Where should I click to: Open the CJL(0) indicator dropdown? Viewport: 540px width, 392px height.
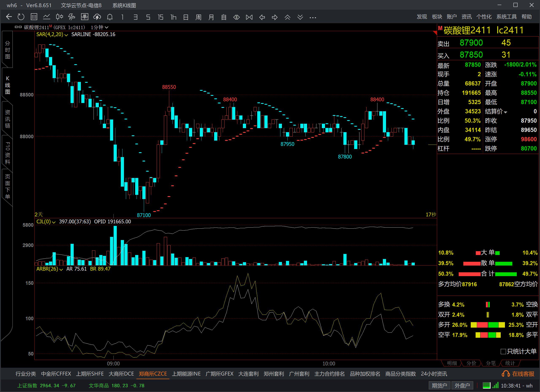pos(46,222)
